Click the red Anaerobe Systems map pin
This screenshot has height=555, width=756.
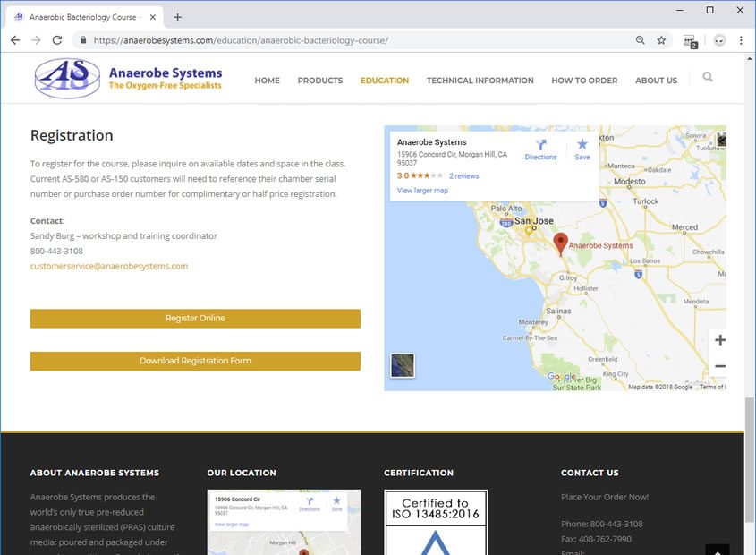point(560,243)
